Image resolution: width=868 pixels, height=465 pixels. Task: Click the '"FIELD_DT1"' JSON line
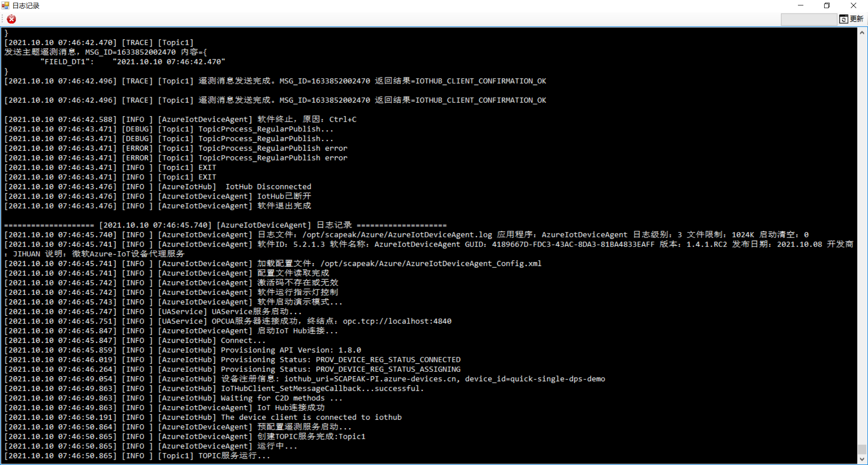pos(132,62)
